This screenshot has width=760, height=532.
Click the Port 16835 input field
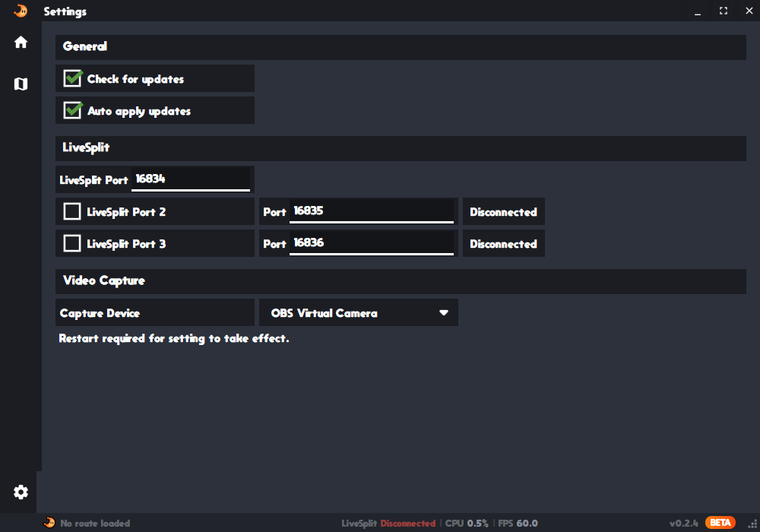pyautogui.click(x=372, y=211)
